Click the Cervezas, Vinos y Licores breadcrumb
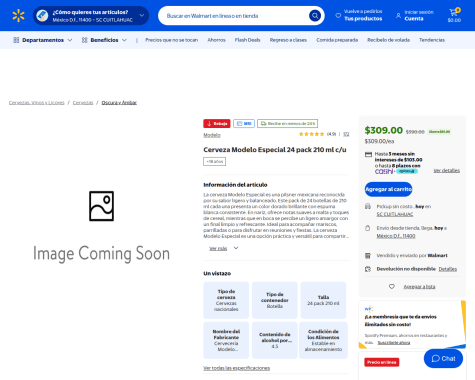The width and height of the screenshot is (475, 380). [x=37, y=103]
